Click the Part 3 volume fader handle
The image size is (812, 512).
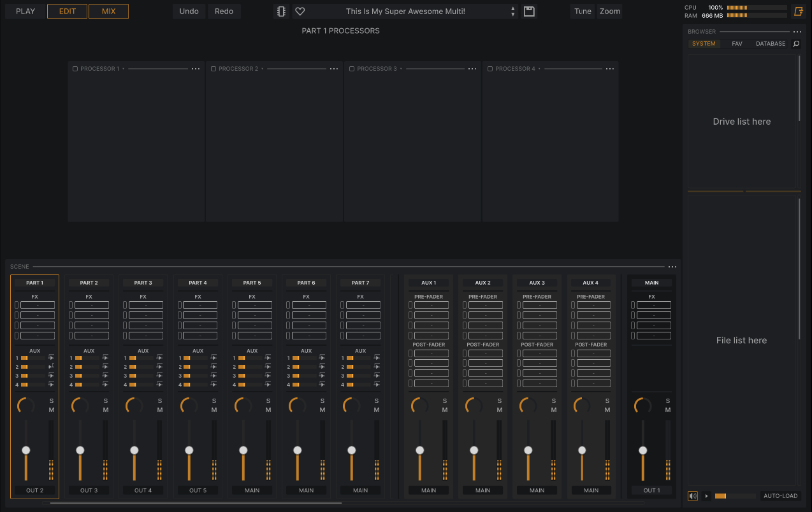point(134,450)
